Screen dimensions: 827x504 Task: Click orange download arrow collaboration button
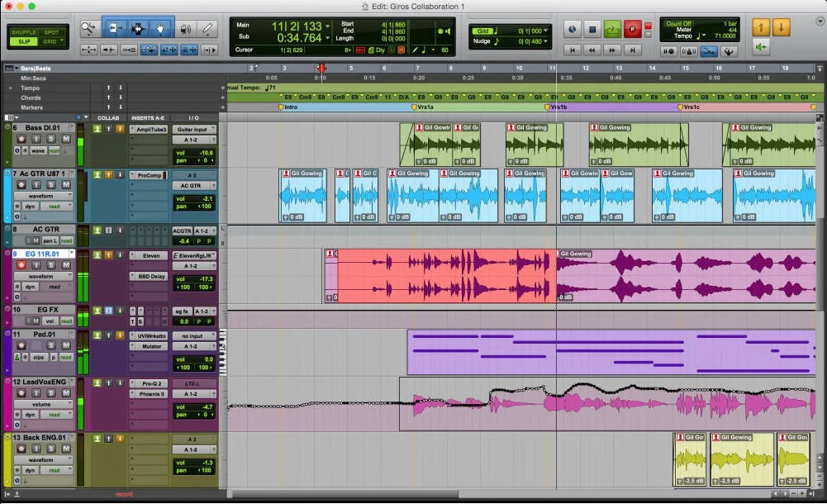tap(781, 27)
